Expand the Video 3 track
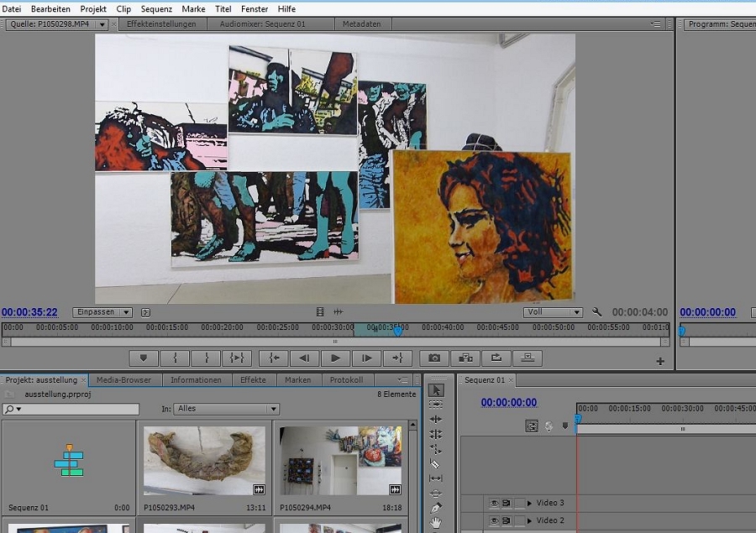 (529, 503)
